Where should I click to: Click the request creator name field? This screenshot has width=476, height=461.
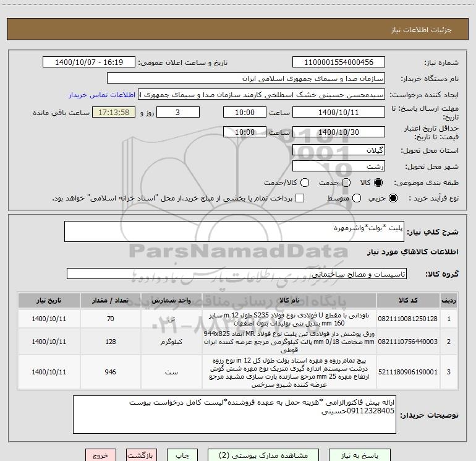point(261,95)
